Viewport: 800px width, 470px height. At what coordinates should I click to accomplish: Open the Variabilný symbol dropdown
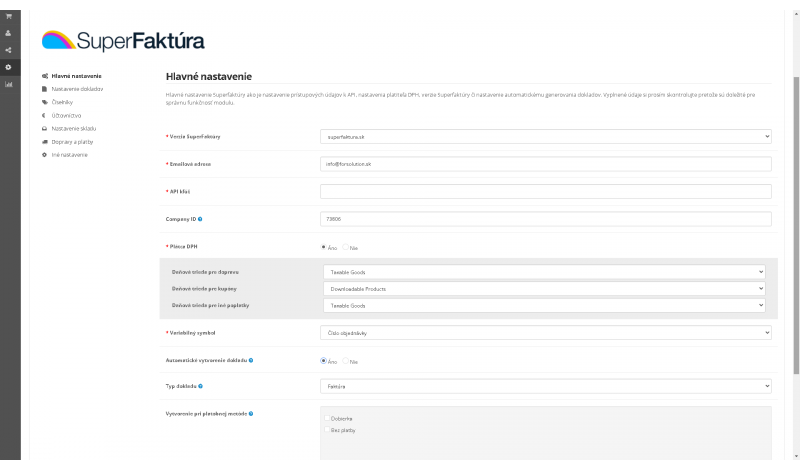(x=545, y=333)
